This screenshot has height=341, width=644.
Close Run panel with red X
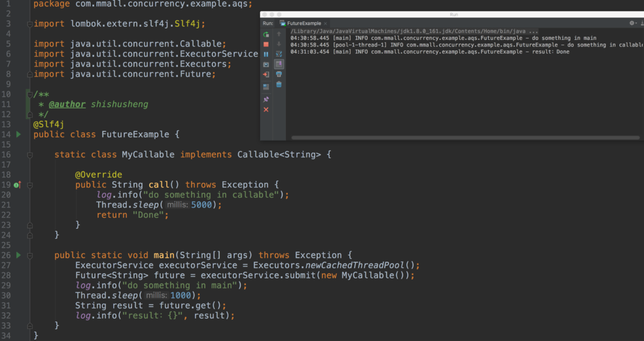click(266, 110)
